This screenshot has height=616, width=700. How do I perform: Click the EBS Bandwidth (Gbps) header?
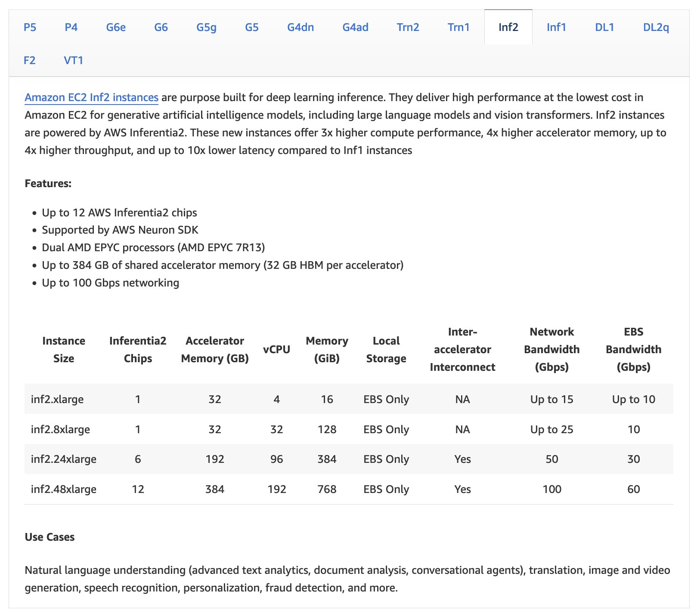(633, 349)
